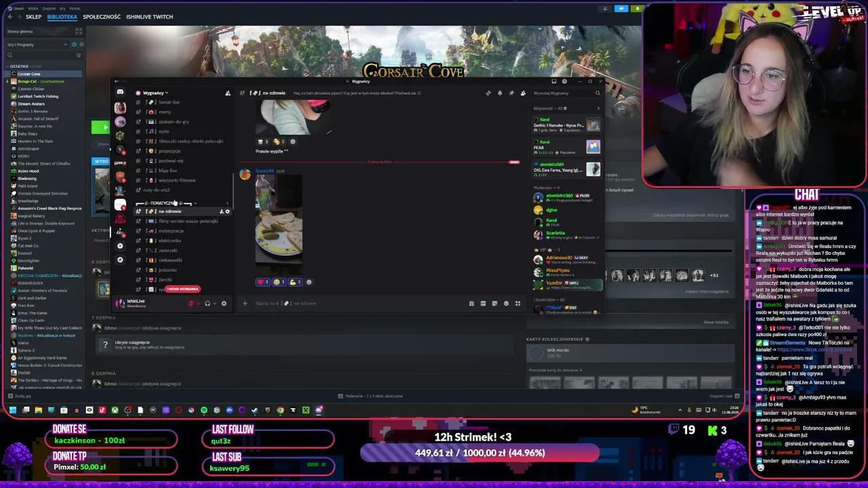The width and height of the screenshot is (868, 488).
Task: Open the memy channel in Discord
Action: [165, 112]
